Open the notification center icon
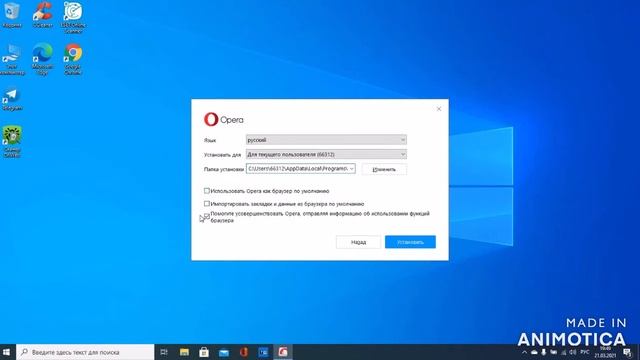This screenshot has height=360, width=640. 627,352
